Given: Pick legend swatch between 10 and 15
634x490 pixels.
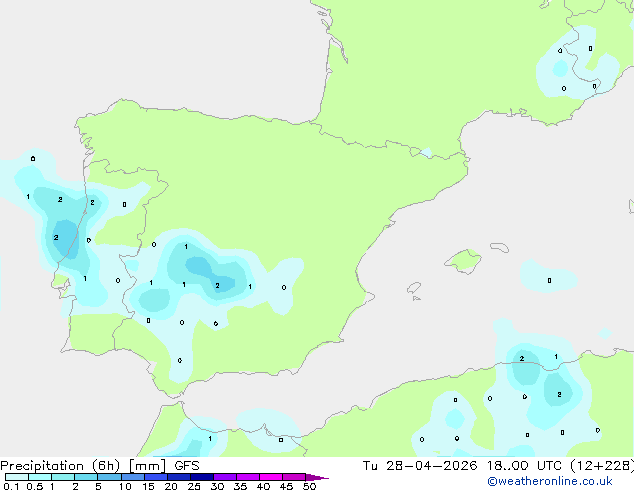Looking at the screenshot, I should 132,477.
